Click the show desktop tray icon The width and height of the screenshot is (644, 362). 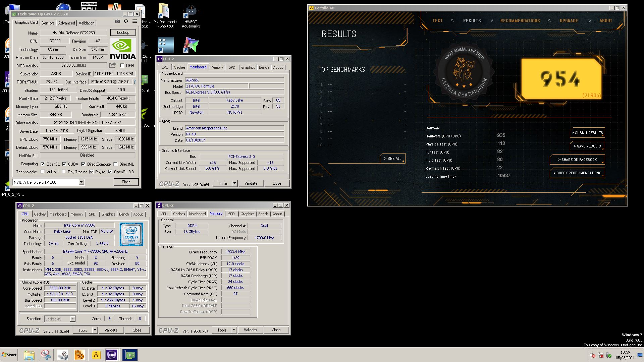click(640, 355)
